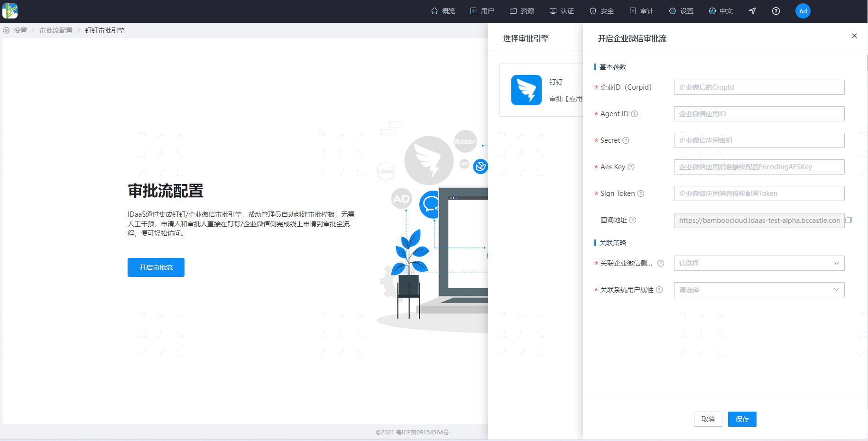Open the 审计 audit menu
The width and height of the screenshot is (868, 441).
[641, 11]
